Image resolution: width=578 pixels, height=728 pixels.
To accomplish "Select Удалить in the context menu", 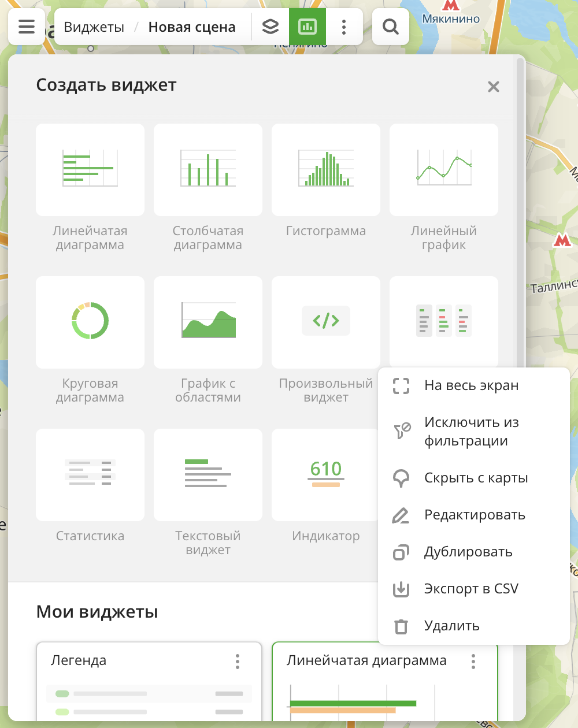I will click(x=474, y=626).
